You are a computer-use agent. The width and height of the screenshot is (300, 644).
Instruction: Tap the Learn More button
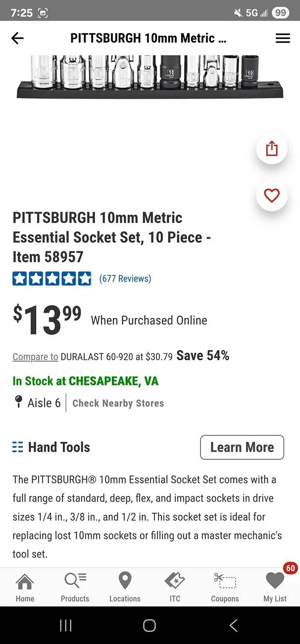(x=242, y=447)
